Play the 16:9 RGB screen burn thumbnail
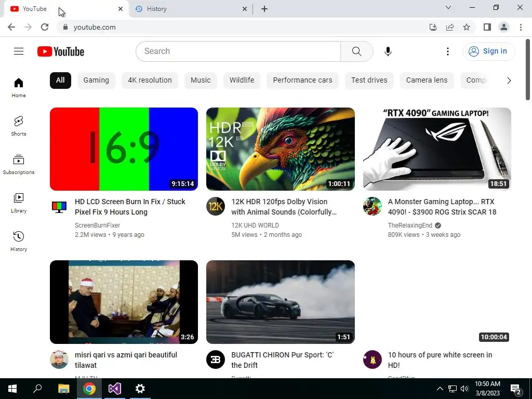The image size is (532, 399). [124, 149]
